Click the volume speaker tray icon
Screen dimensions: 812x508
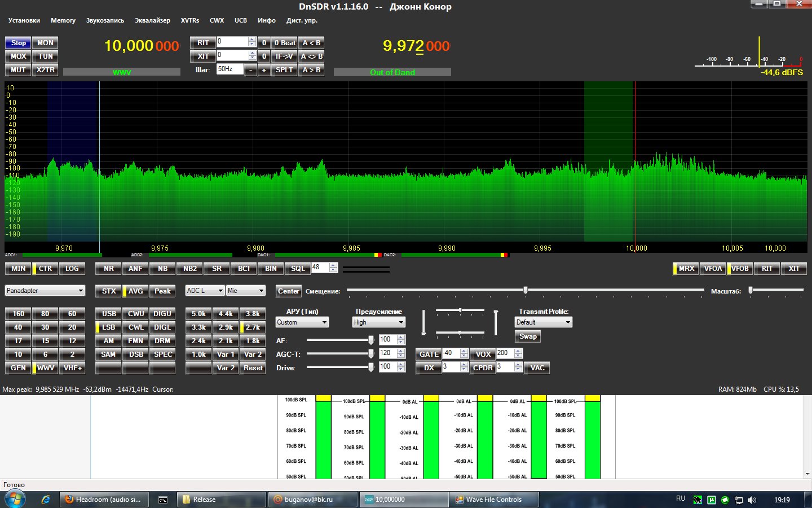click(752, 500)
